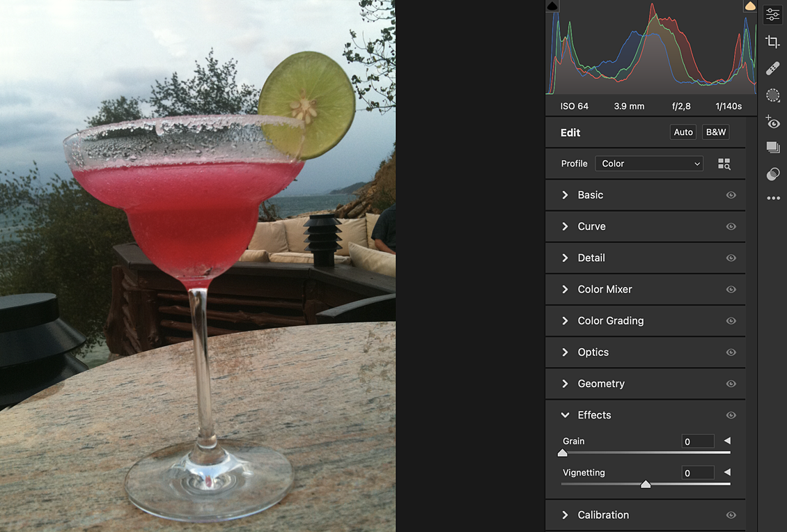This screenshot has width=787, height=532.
Task: Toggle shadow clipping warning in histogram
Action: pos(552,6)
